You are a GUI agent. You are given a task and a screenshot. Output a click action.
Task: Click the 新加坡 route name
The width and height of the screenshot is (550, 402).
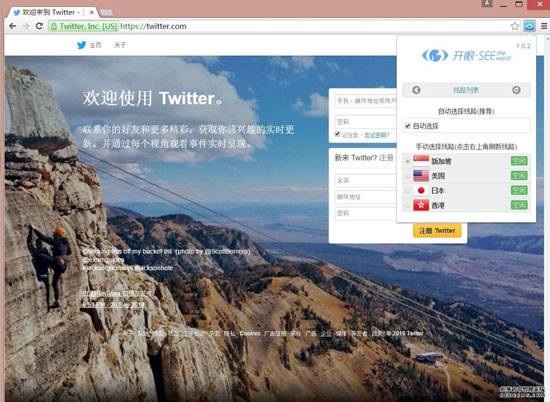(x=441, y=161)
